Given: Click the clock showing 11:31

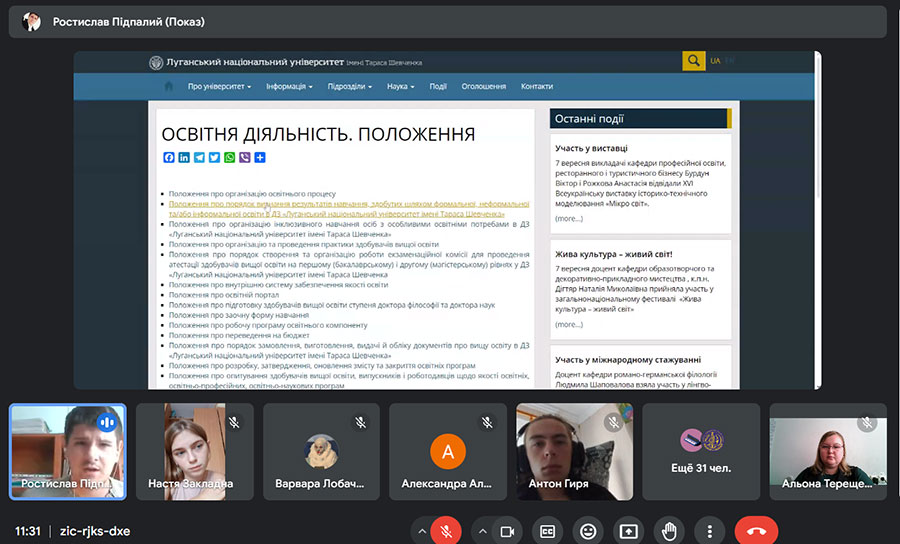Looking at the screenshot, I should pyautogui.click(x=28, y=531).
